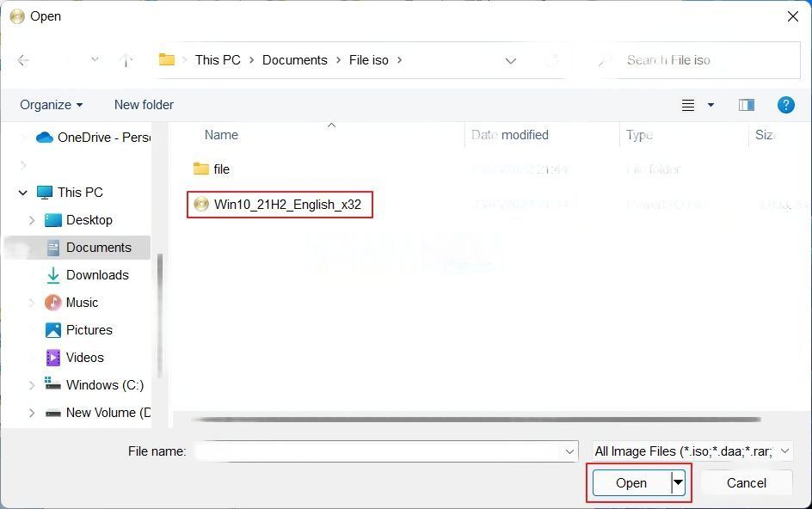812x509 pixels.
Task: Click the Windows (C:) drive icon
Action: 52,383
